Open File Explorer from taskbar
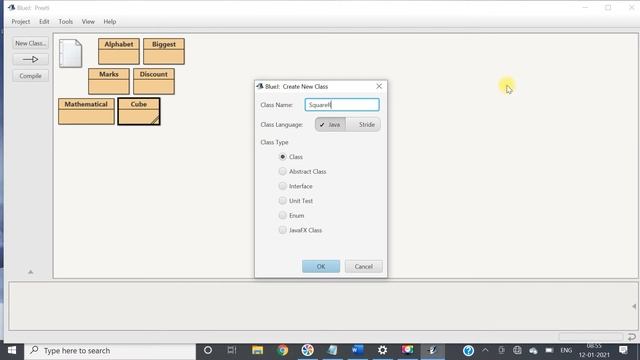640x360 pixels. tap(258, 350)
